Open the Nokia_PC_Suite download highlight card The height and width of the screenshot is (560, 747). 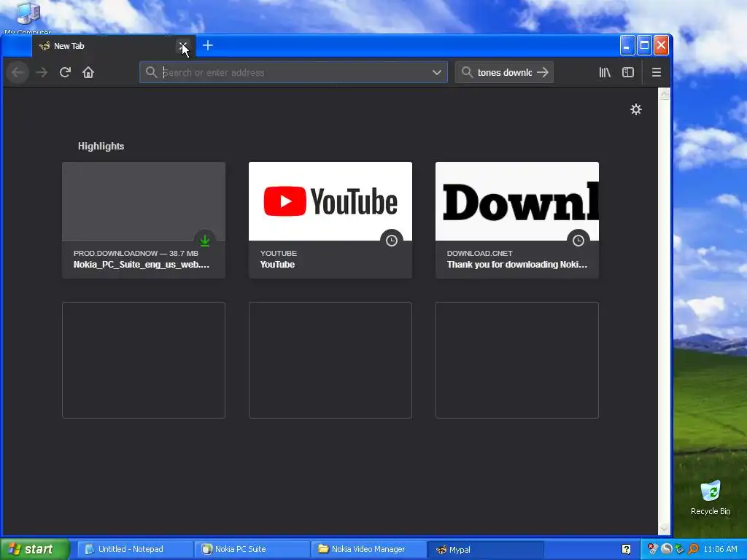(144, 220)
